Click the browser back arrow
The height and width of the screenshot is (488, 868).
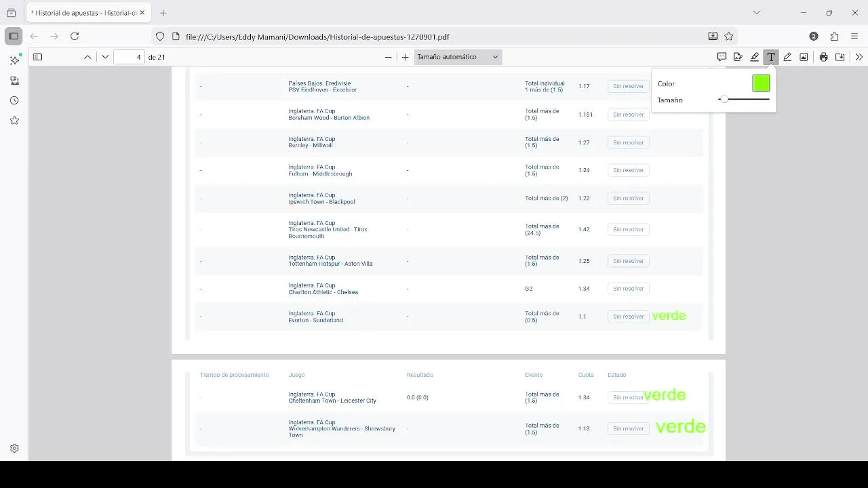(x=34, y=36)
